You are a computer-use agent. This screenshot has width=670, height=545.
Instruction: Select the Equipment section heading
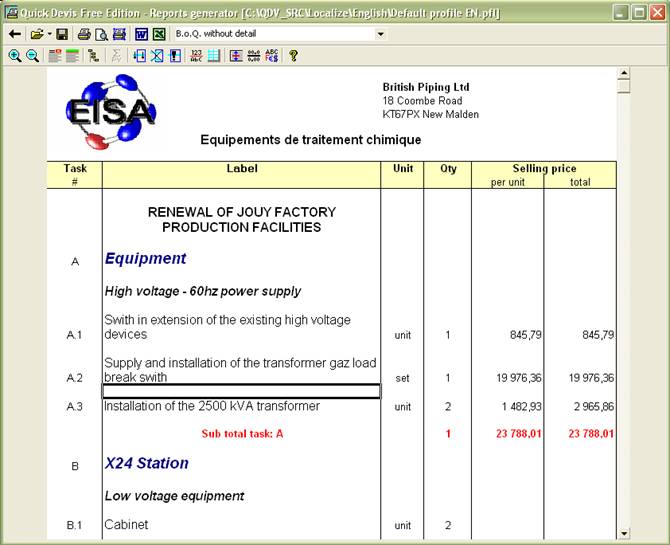tap(145, 259)
